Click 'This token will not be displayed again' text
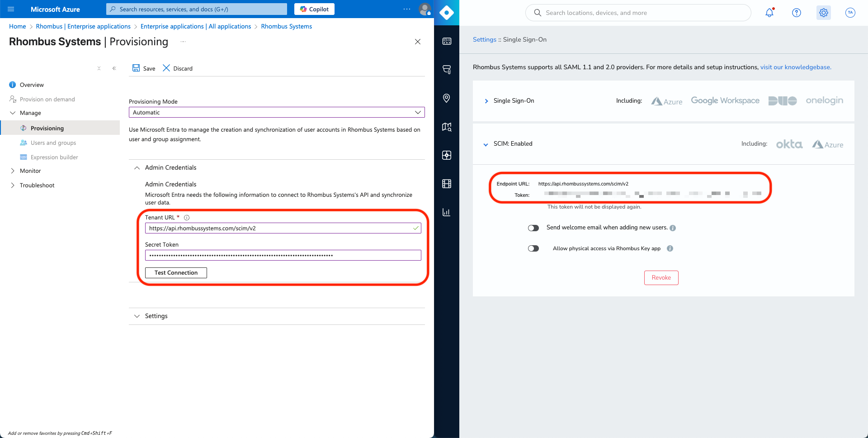Image resolution: width=868 pixels, height=438 pixels. (x=594, y=207)
